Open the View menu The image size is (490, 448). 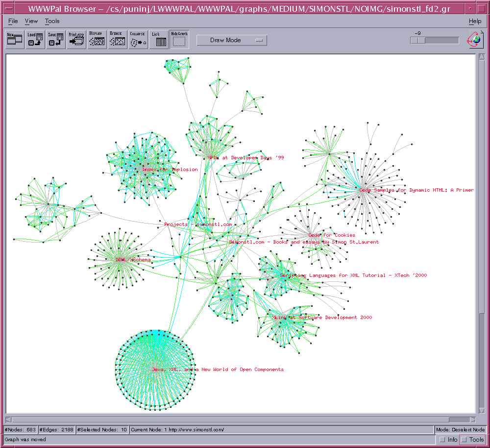click(31, 21)
